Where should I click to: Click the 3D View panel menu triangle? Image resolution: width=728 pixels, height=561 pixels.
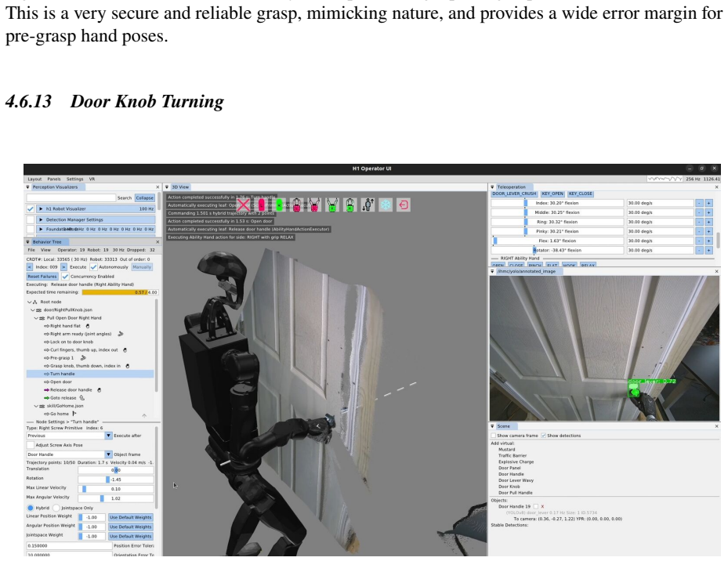tap(167, 187)
